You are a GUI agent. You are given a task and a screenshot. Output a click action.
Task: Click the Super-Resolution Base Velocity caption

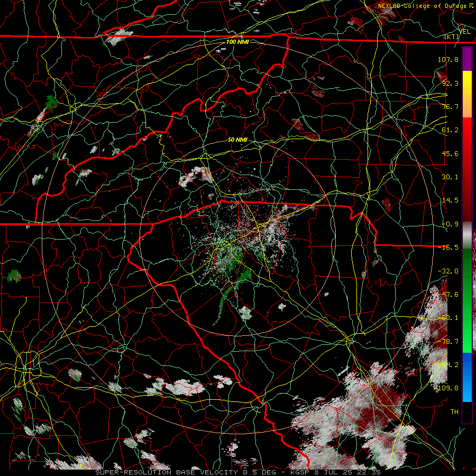pos(238,472)
